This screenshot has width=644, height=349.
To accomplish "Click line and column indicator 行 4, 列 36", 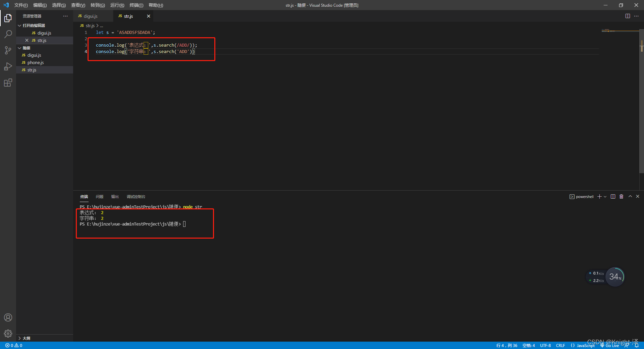I will pos(506,345).
